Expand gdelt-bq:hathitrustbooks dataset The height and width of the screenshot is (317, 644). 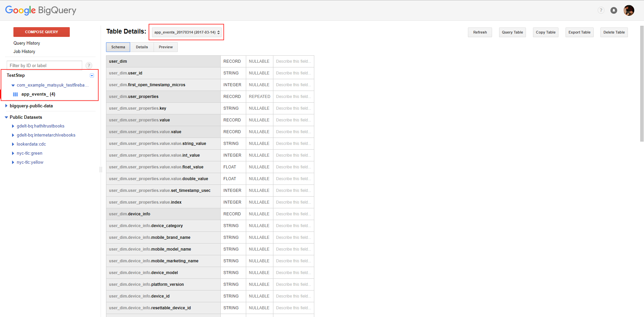click(x=13, y=126)
